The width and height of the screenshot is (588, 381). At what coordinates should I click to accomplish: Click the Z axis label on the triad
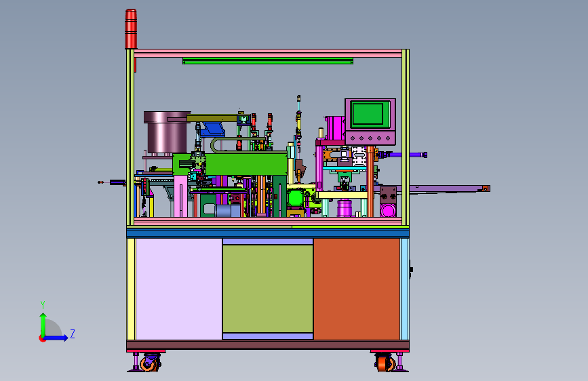click(73, 334)
